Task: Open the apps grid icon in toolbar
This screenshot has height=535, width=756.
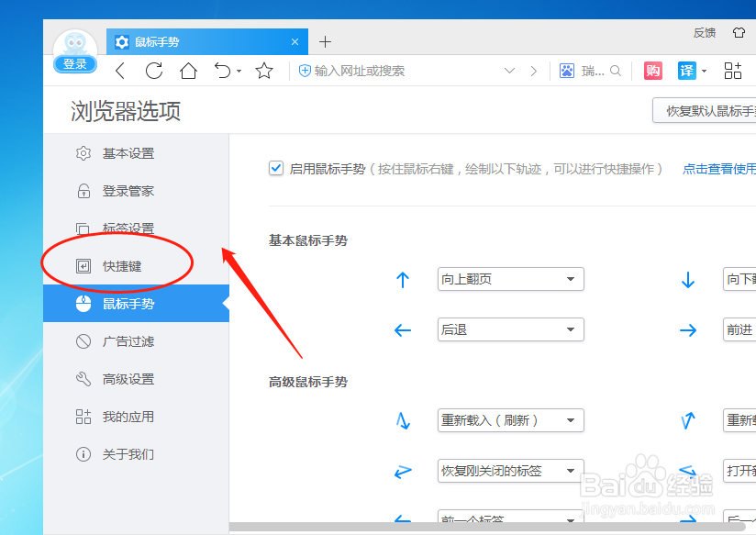Action: coord(733,71)
